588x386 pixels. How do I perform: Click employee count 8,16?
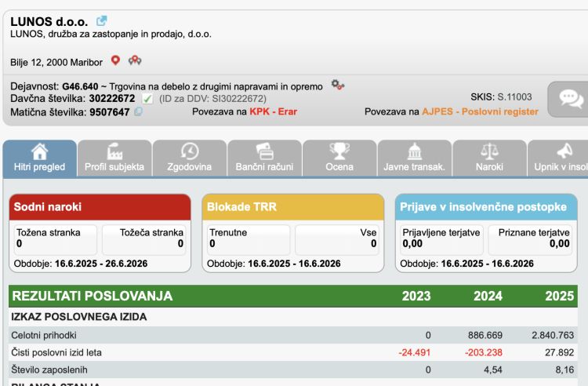[x=564, y=370]
